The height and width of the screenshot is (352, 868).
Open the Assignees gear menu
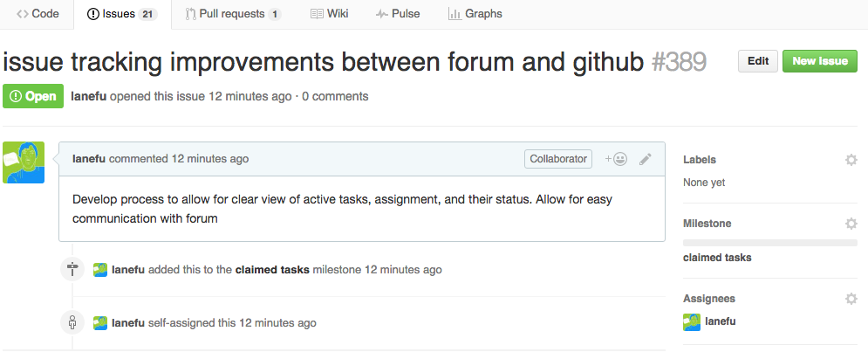coord(851,299)
